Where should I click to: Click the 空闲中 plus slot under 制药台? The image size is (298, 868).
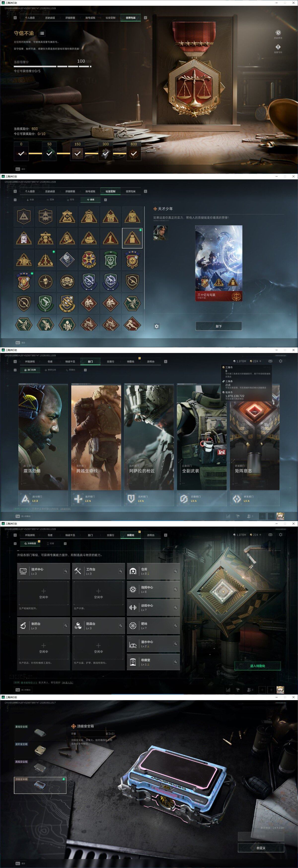(x=43, y=648)
